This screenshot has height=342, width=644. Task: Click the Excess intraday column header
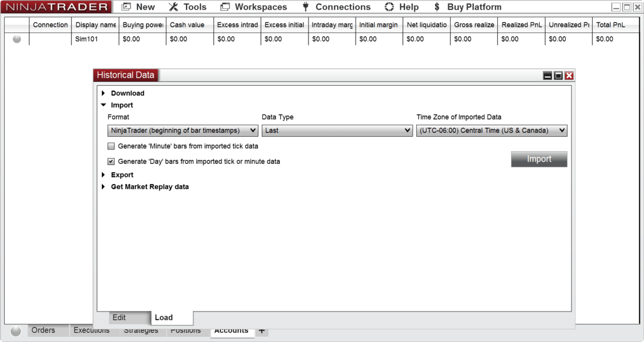[237, 25]
